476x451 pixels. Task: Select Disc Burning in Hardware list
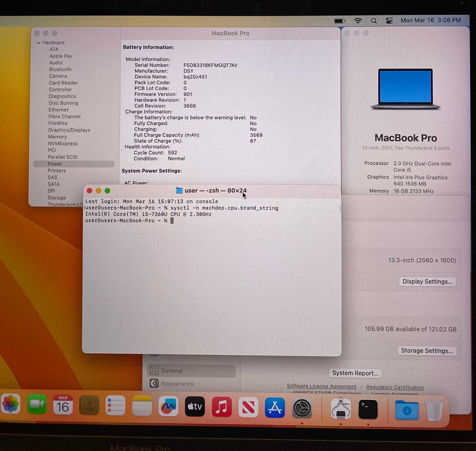(63, 103)
